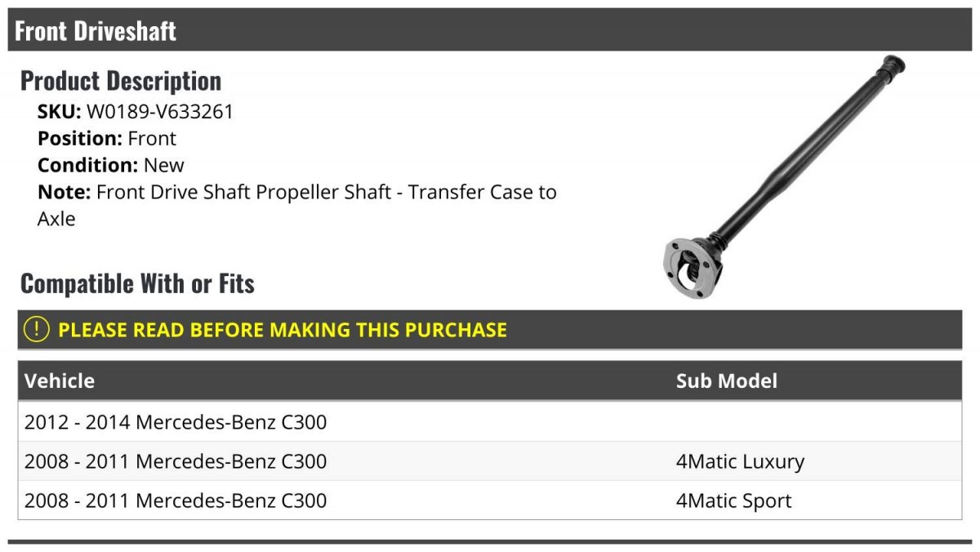Select the 4Matic Sport C300 row

pyautogui.click(x=490, y=501)
